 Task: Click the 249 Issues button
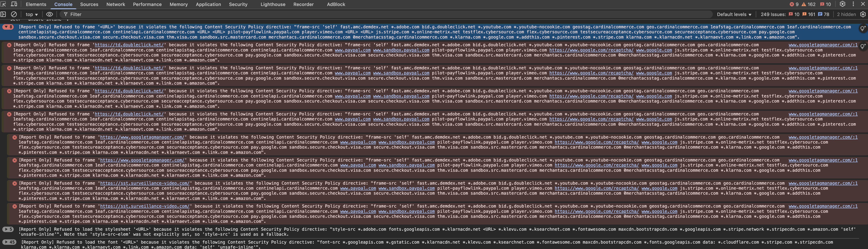773,14
